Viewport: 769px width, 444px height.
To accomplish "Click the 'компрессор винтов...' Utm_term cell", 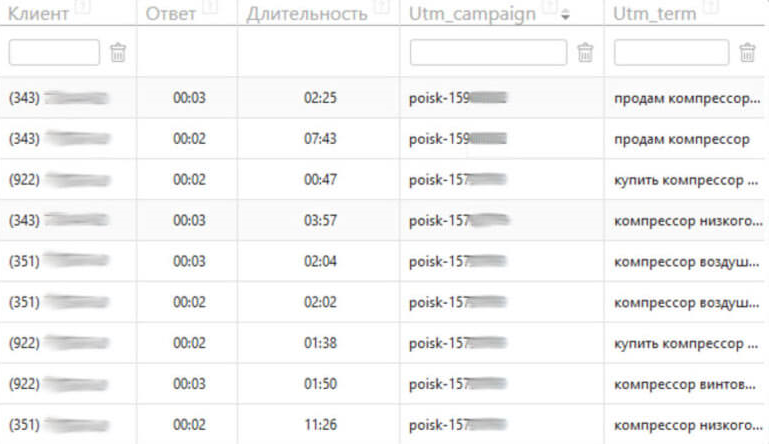I will [685, 383].
